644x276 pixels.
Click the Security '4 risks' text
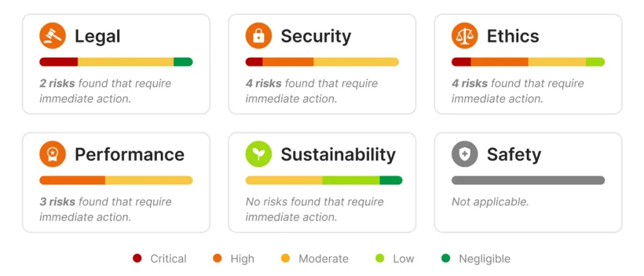point(264,84)
